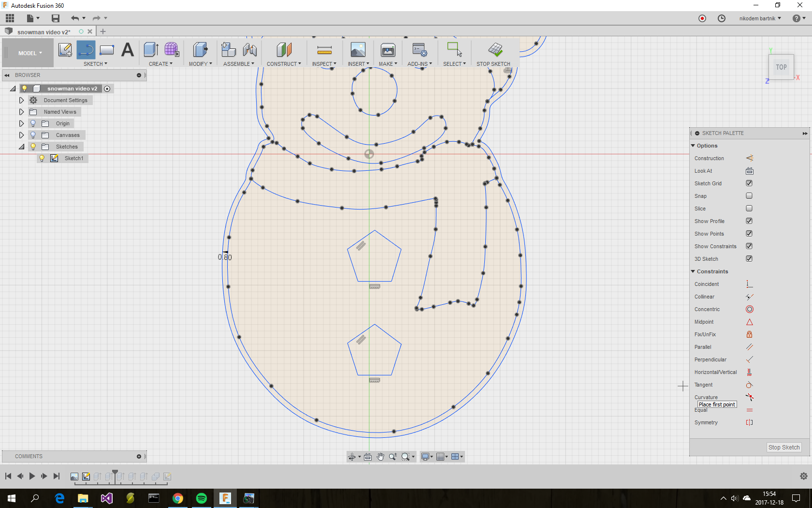Expand the Named Views tree node
Screen dimensions: 812x508
(21, 112)
